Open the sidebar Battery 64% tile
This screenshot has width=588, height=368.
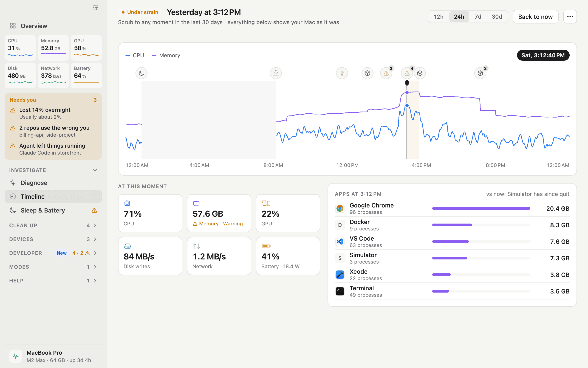tap(86, 75)
